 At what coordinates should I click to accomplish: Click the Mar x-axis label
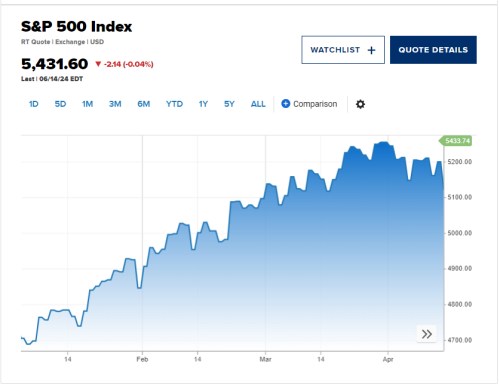266,359
